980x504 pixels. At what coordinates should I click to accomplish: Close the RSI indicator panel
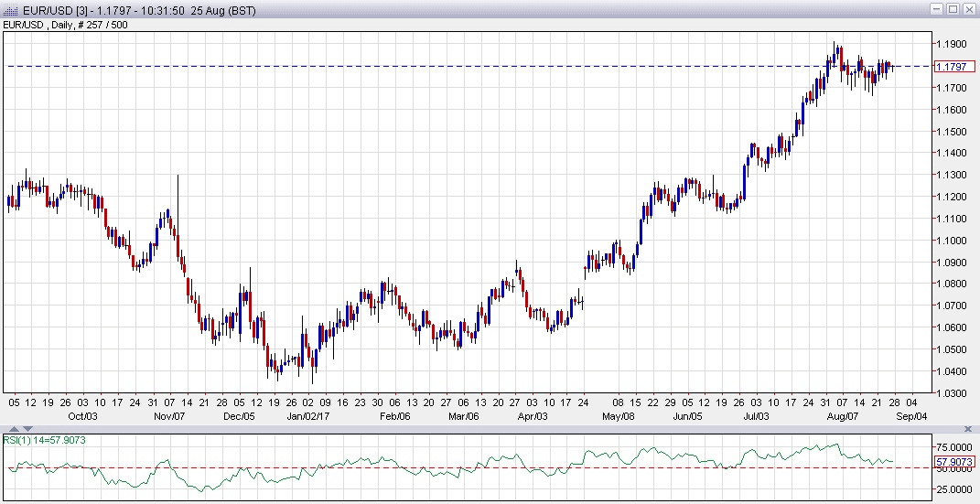coord(969,429)
